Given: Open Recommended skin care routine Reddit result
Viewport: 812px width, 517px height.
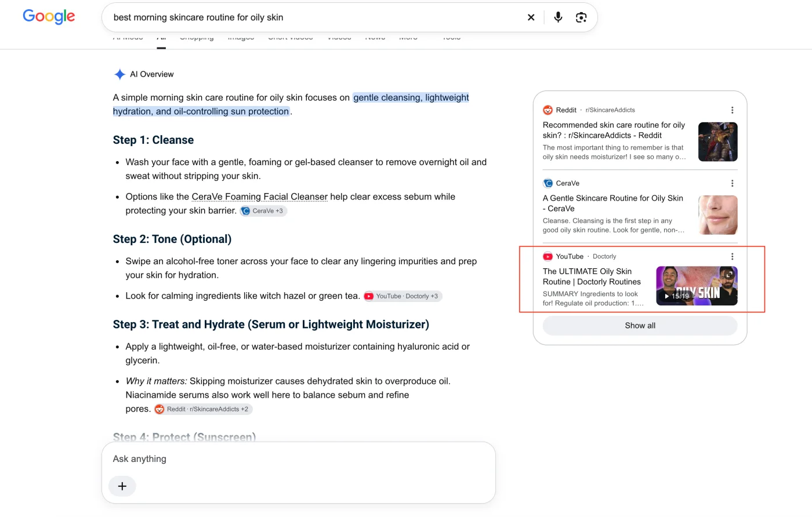Looking at the screenshot, I should click(x=614, y=130).
